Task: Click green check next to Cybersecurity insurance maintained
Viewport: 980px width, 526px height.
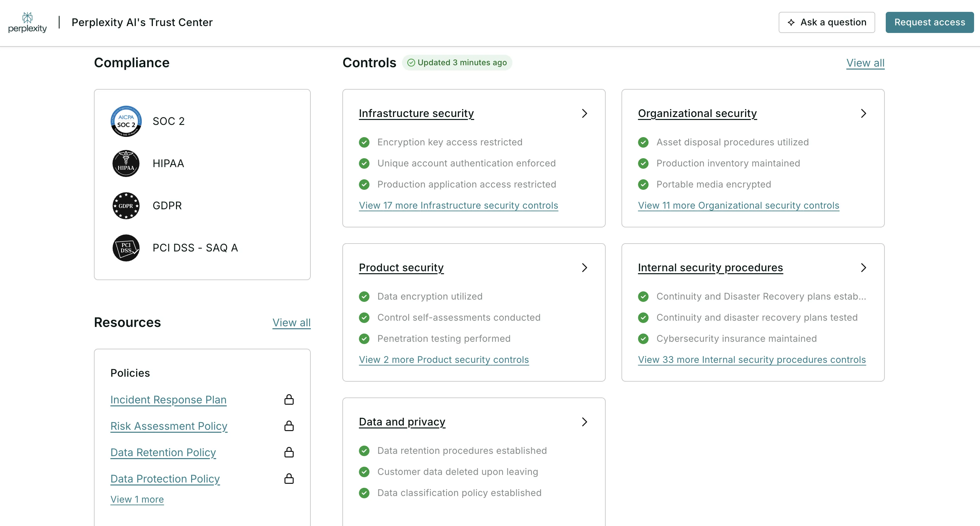Action: coord(643,339)
